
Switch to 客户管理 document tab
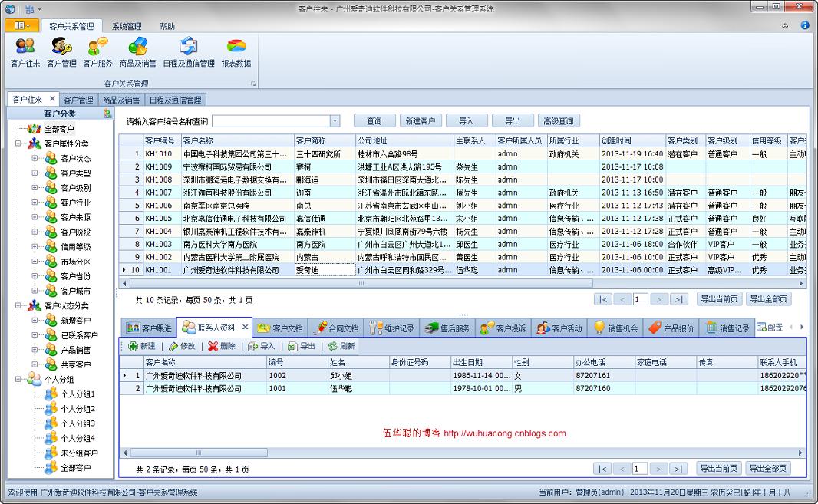[x=78, y=100]
